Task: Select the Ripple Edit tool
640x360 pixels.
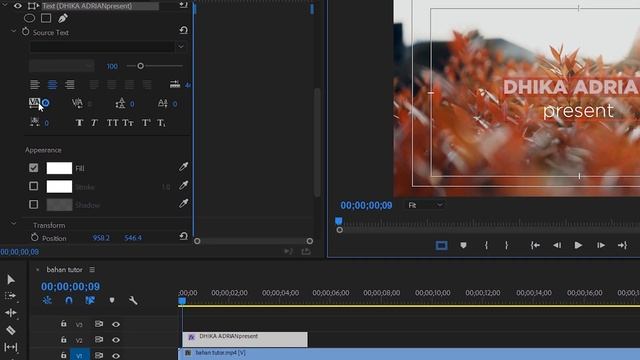Action: [11, 313]
